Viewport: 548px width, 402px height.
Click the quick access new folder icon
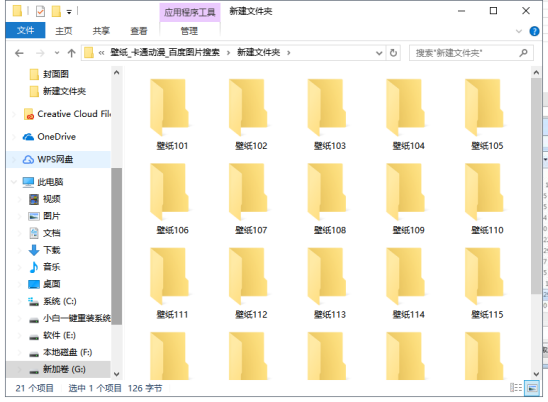[x=56, y=11]
